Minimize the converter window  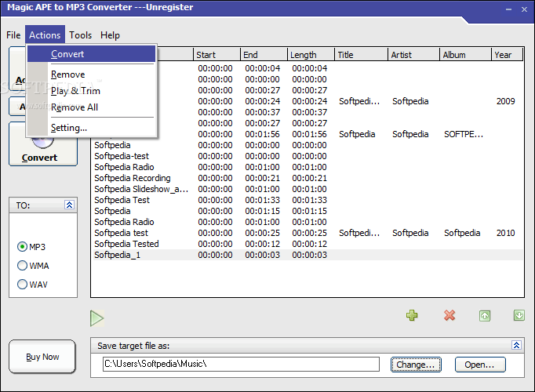click(508, 9)
